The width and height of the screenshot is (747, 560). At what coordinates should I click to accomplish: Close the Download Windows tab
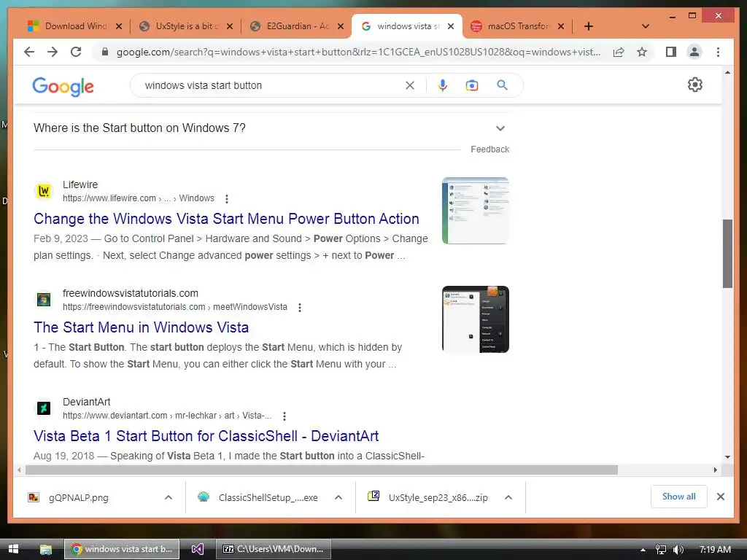pos(119,26)
